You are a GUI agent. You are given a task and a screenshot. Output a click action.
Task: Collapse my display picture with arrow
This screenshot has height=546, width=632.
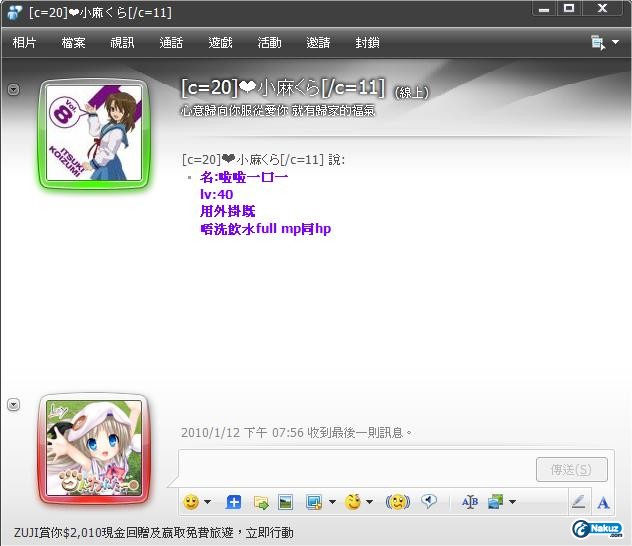pos(14,404)
